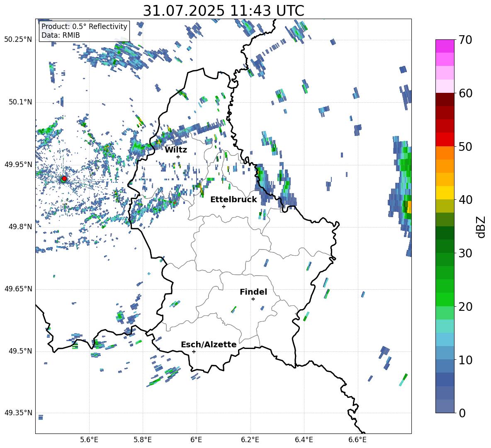Click the bright red swatch above 50 dBZ
The height and width of the screenshot is (448, 491).
pyautogui.click(x=445, y=140)
